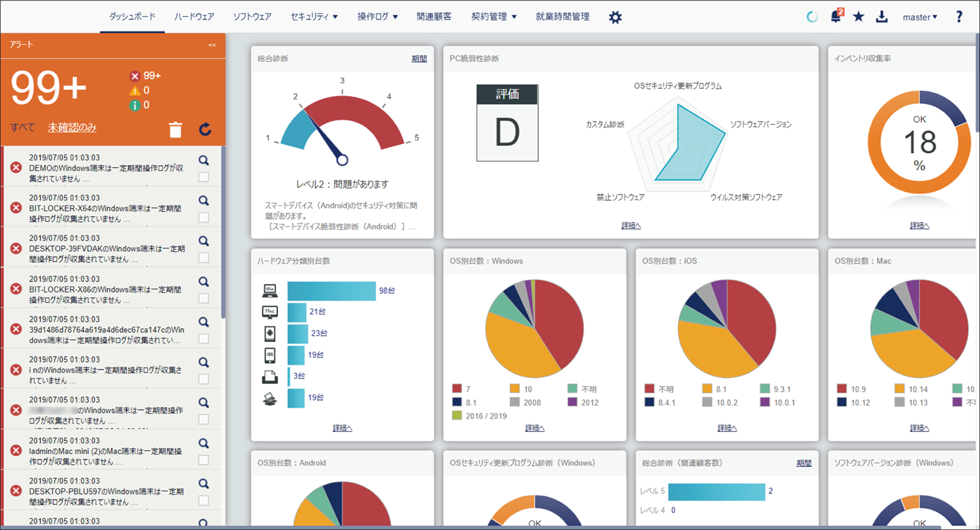Collapse the alert panel with << icon
980x530 pixels.
pos(212,45)
